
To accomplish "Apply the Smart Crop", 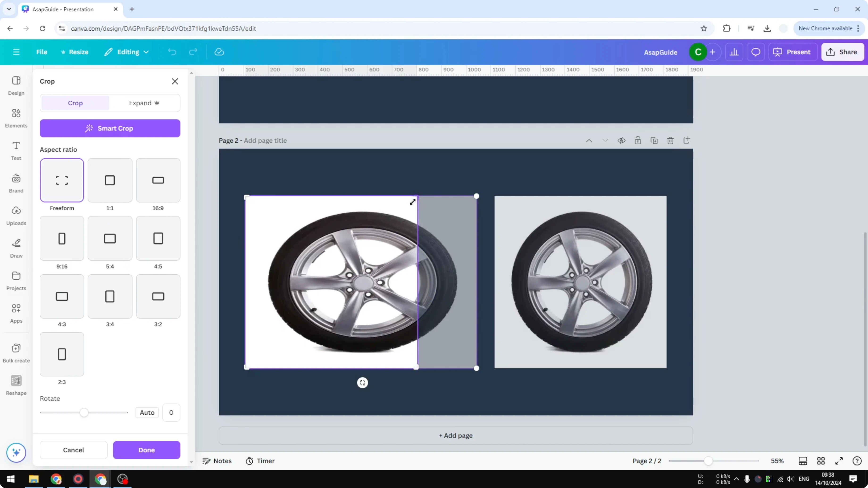I will tap(110, 128).
